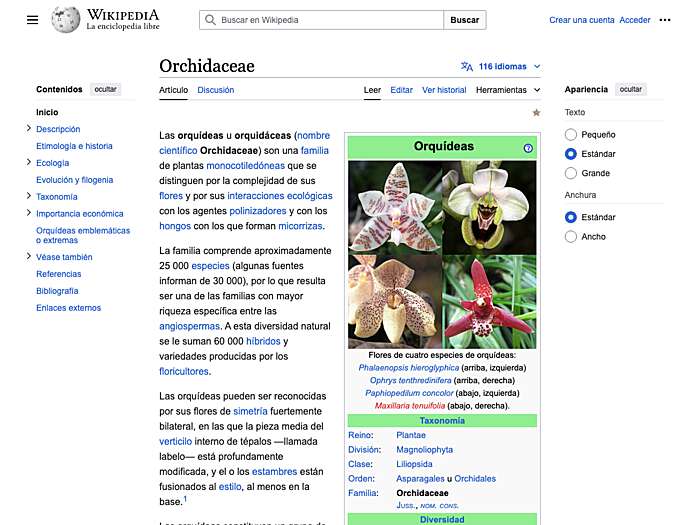
Task: Switch to the Artículo tab
Action: pyautogui.click(x=173, y=90)
